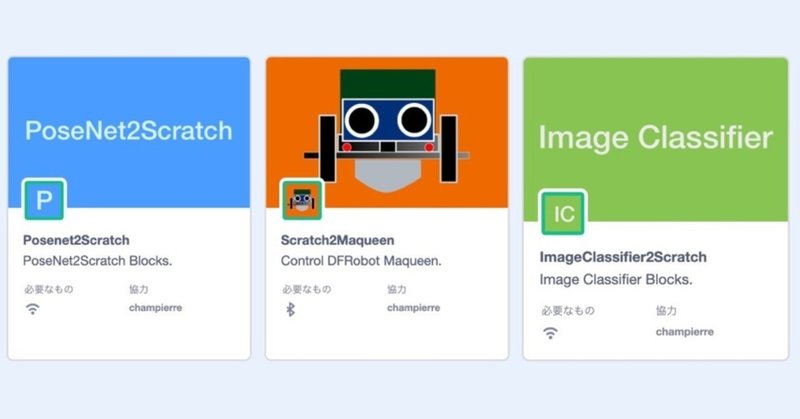Image resolution: width=800 pixels, height=419 pixels.
Task: Select the orange Maqueen robot banner image
Action: click(x=387, y=132)
